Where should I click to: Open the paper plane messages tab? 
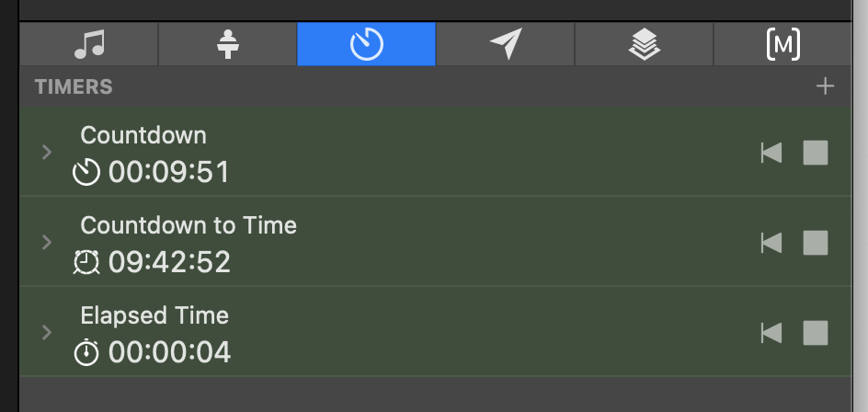tap(505, 44)
